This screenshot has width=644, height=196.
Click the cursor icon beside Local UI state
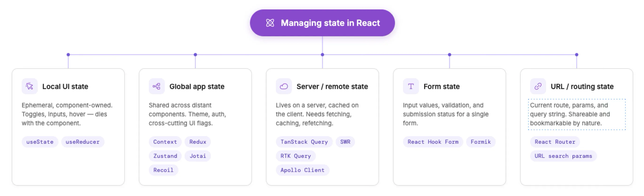coord(29,86)
